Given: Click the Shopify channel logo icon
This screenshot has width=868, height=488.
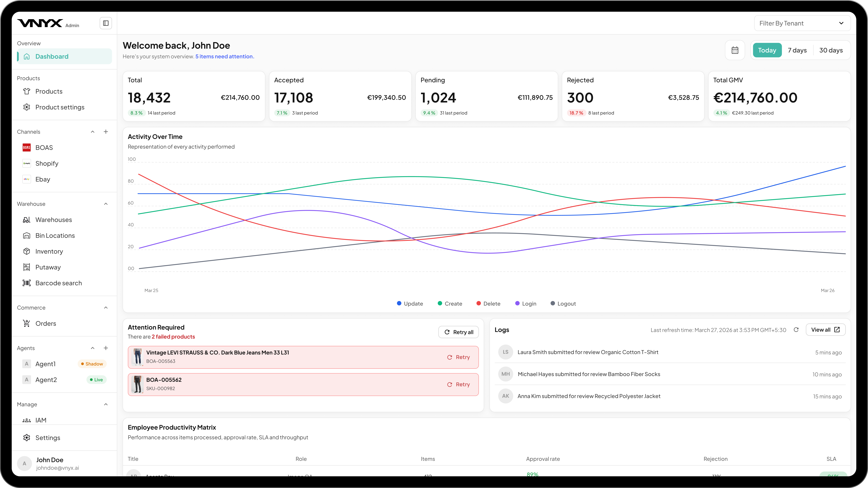Looking at the screenshot, I should pyautogui.click(x=27, y=163).
